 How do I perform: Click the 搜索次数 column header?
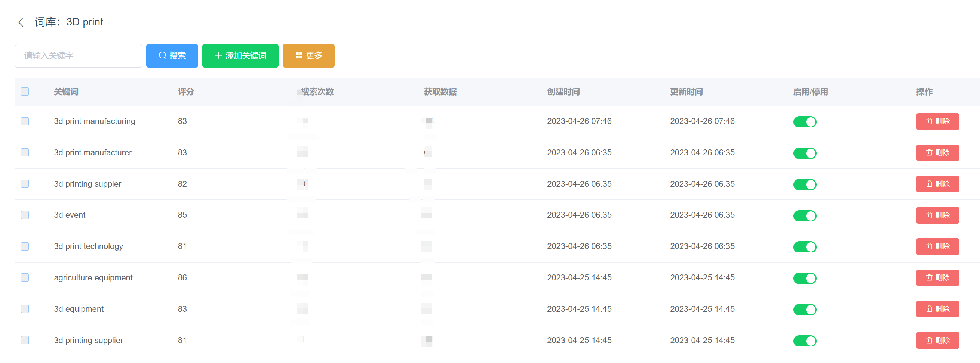tap(317, 92)
